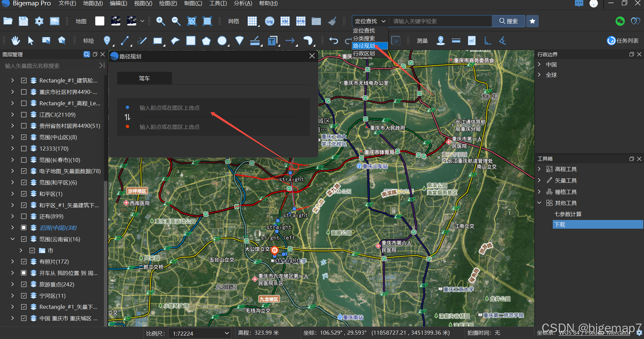Click the KM grid icon
Image resolution: width=644 pixels, height=339 pixels.
pos(285,21)
